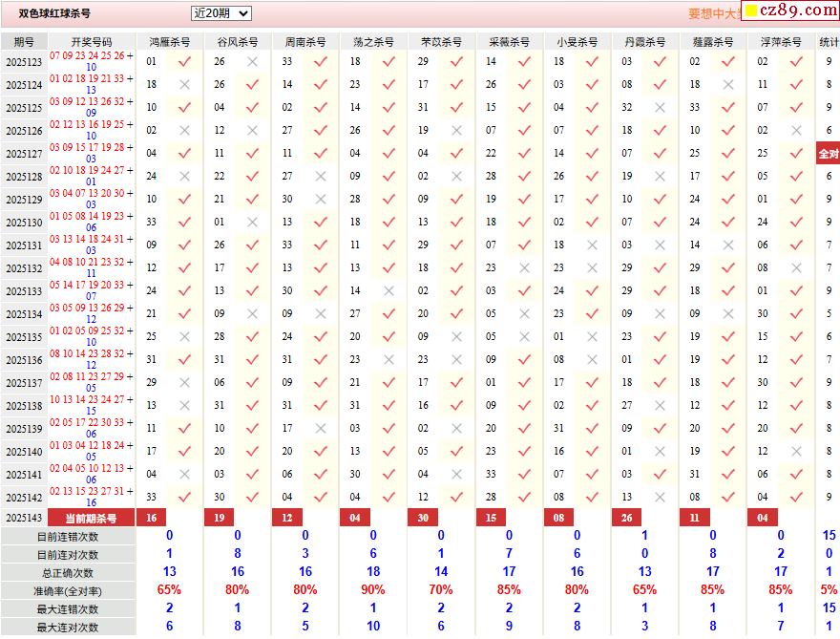Click red badge 04 under 浮萍杀号
Screen dimensions: 840x639
(762, 518)
